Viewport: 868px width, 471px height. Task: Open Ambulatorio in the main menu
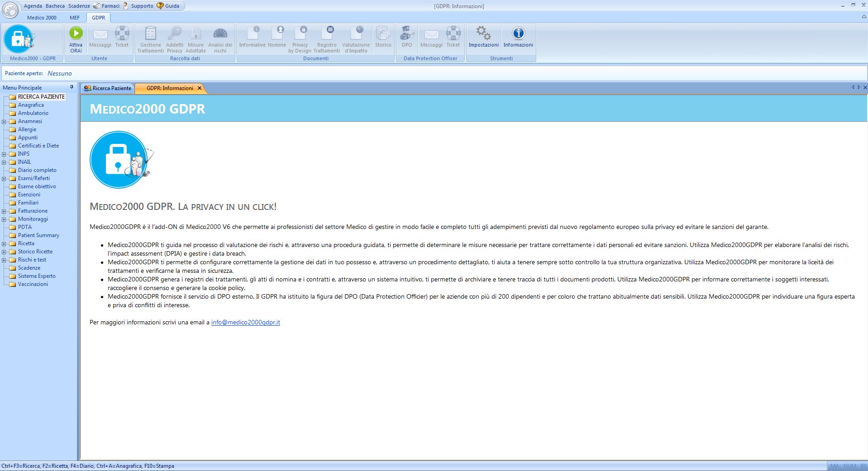(33, 113)
